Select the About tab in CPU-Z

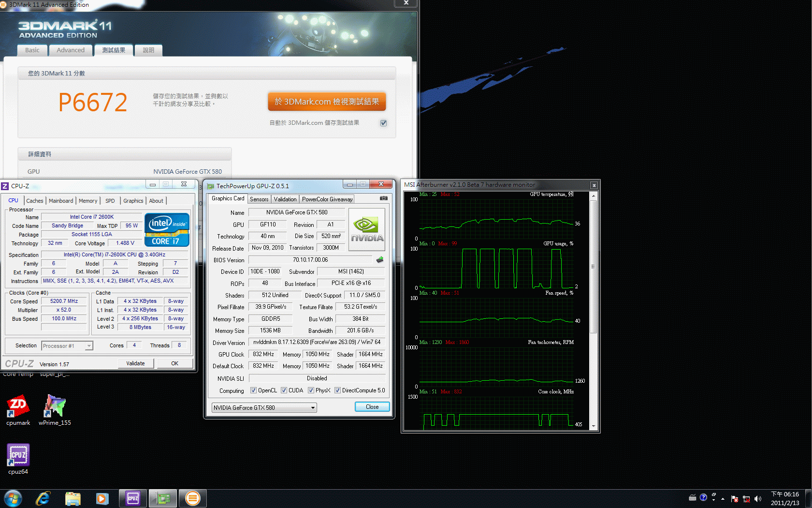point(156,201)
